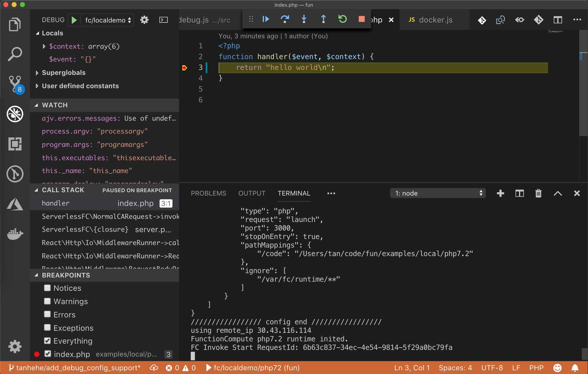Kill the terminal with the trash icon
Screen dimensions: 588x374
click(x=538, y=193)
